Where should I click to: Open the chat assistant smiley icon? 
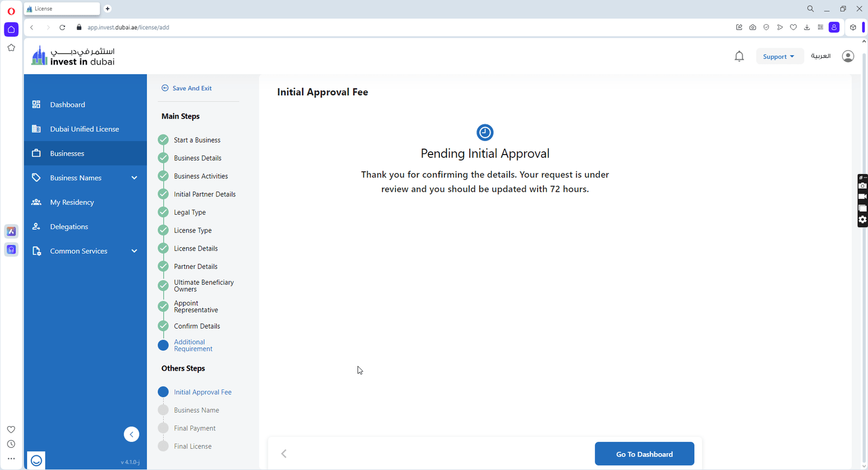36,460
